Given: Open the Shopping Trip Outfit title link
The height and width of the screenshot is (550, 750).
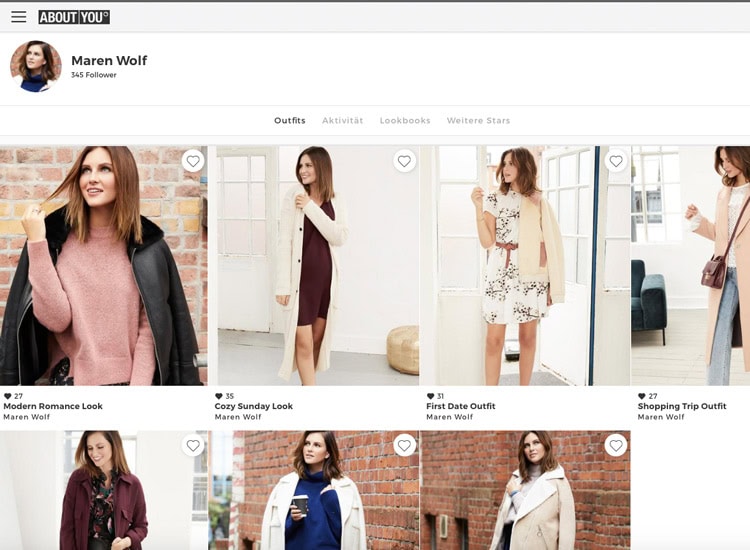Looking at the screenshot, I should coord(682,406).
